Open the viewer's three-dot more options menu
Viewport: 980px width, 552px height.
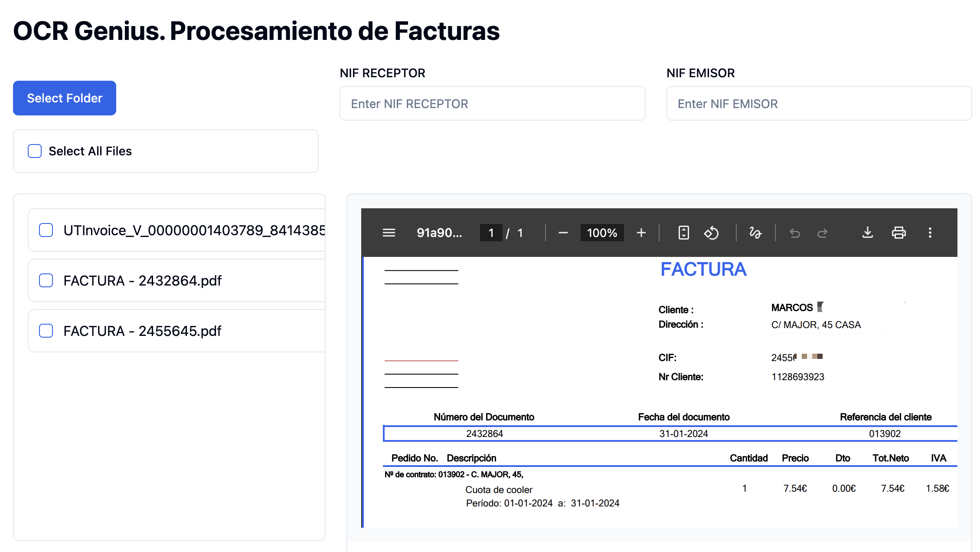930,233
